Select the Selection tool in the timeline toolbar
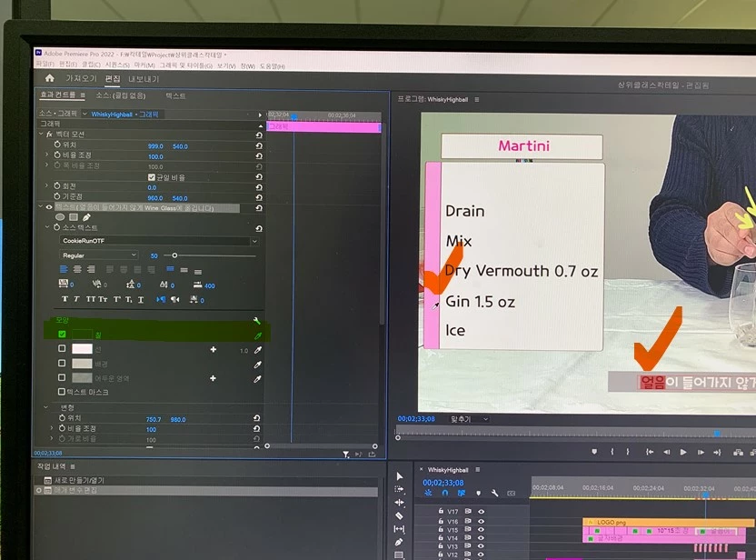 [x=399, y=476]
